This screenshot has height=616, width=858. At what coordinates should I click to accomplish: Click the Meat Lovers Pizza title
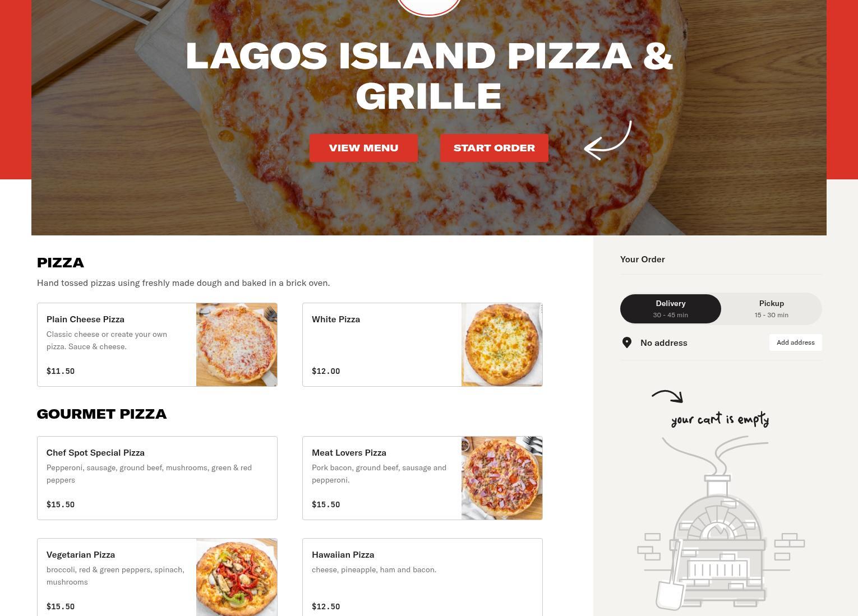349,453
